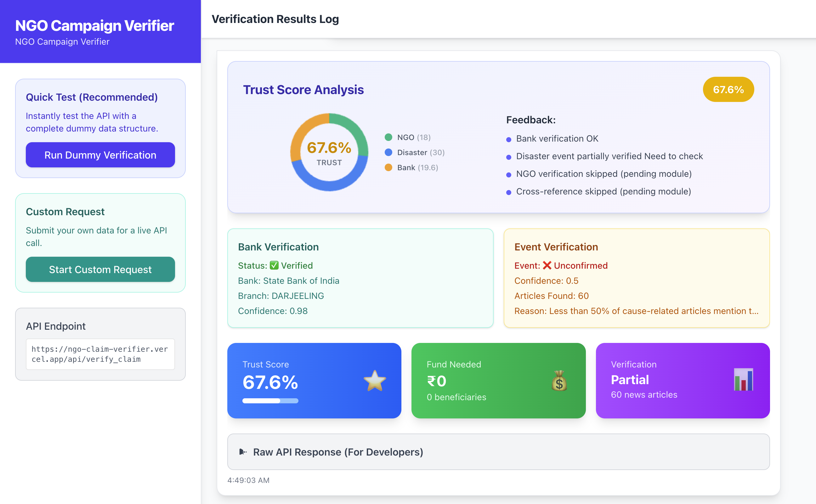Expand the Raw API Response section
This screenshot has width=816, height=504.
coord(338,452)
